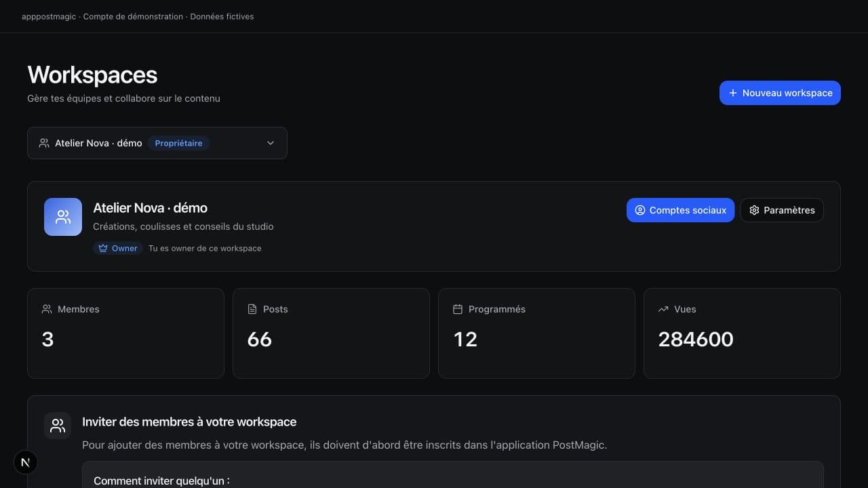Click the Membres count 3

pos(47,339)
